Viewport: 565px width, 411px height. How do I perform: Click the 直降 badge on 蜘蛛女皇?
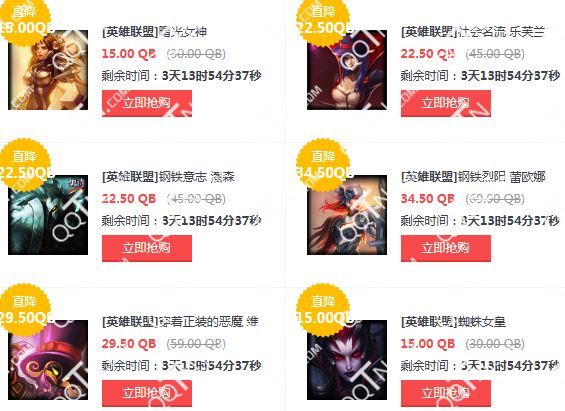click(x=323, y=309)
